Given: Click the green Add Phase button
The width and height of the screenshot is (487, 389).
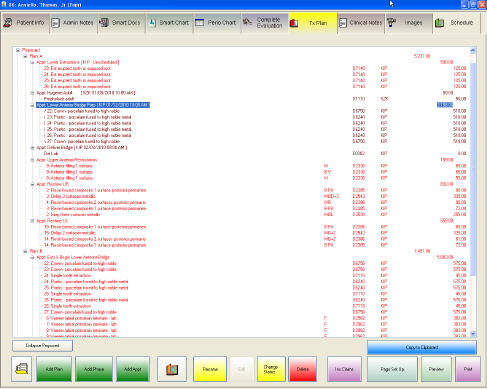Looking at the screenshot, I should 94,369.
